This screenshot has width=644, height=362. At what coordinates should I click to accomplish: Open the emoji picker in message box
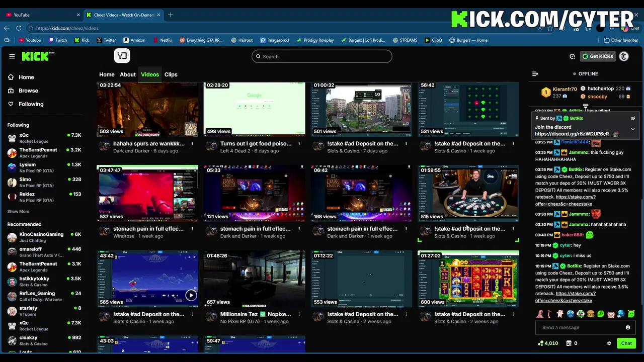(x=628, y=328)
